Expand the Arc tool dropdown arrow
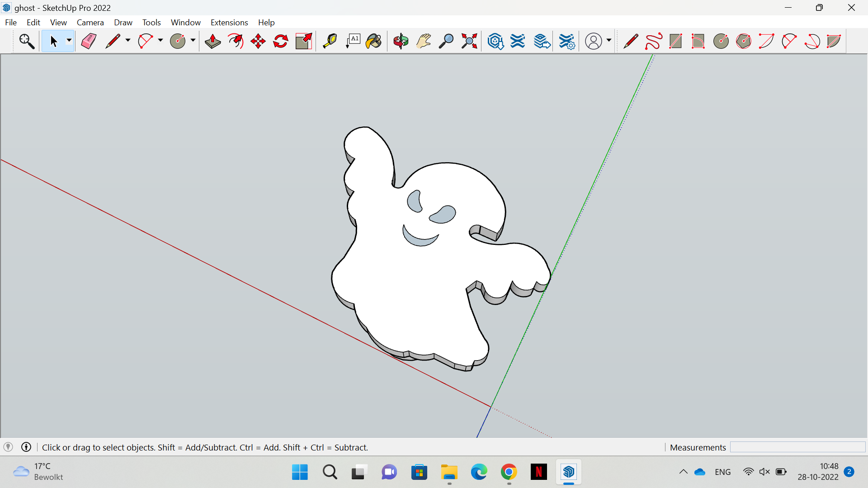The width and height of the screenshot is (868, 488). tap(160, 41)
